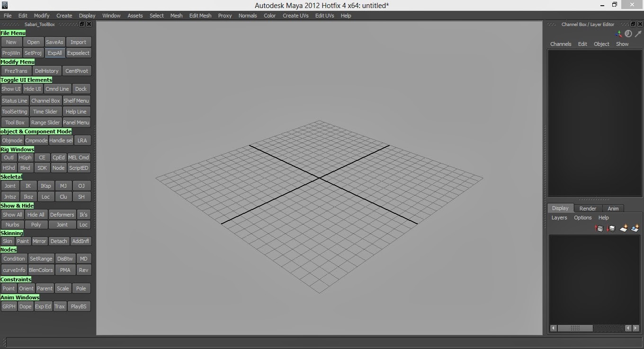Image resolution: width=644 pixels, height=349 pixels.
Task: Click the Maya application icon in title bar
Action: (5, 5)
